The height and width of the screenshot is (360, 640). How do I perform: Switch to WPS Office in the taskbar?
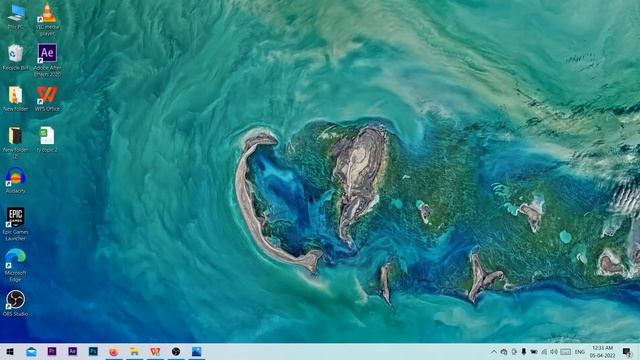[x=155, y=351]
